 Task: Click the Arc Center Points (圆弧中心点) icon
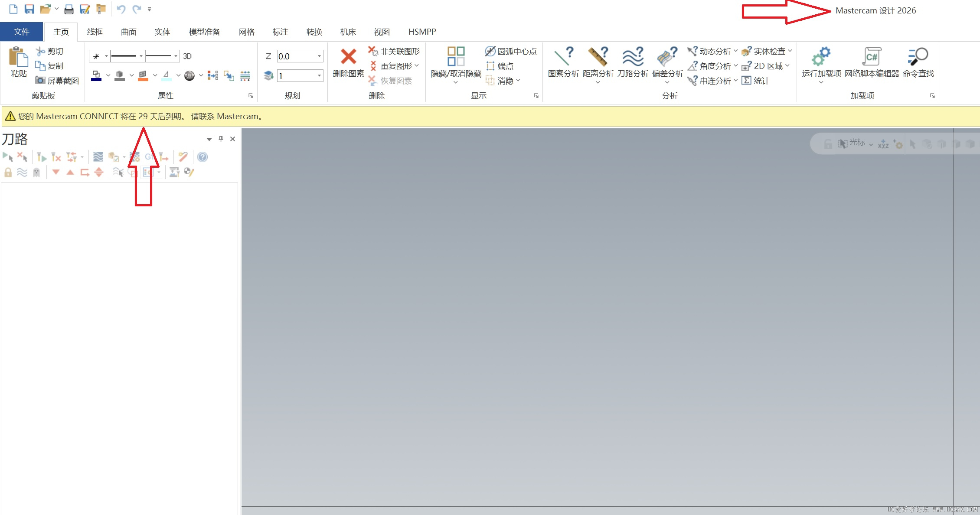490,52
